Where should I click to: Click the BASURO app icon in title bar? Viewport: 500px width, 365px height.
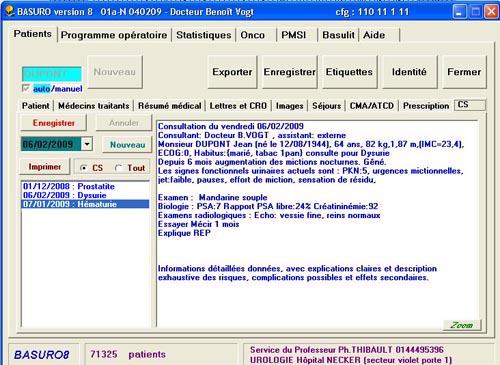click(10, 12)
